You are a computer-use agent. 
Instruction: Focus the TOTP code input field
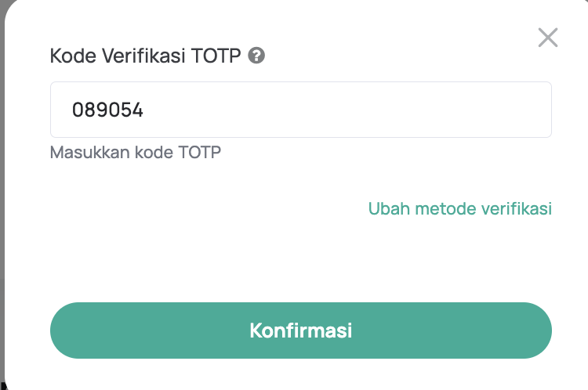(301, 110)
